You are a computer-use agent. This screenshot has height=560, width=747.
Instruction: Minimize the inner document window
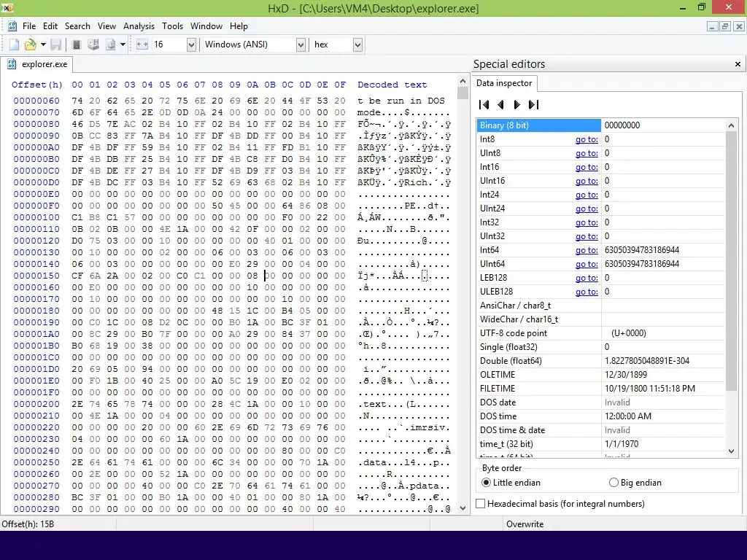click(712, 27)
